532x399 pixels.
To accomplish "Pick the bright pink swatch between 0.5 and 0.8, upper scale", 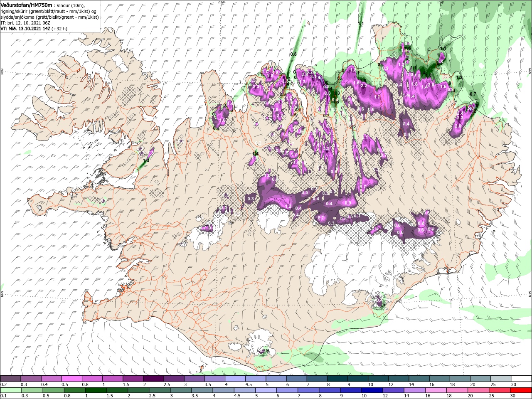I will [x=71, y=379].
